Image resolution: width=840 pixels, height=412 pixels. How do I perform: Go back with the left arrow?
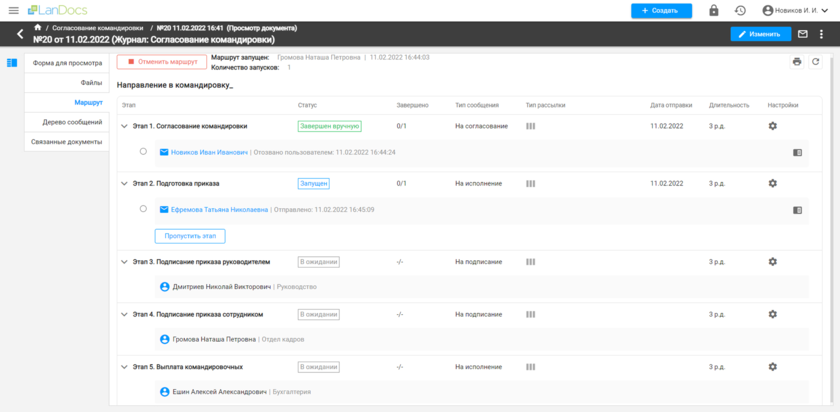(20, 34)
